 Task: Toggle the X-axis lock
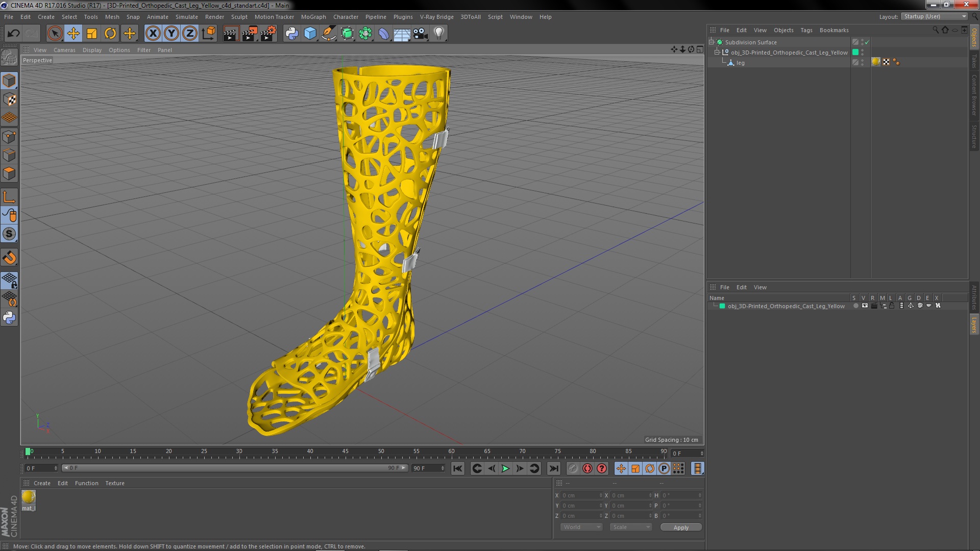click(153, 34)
